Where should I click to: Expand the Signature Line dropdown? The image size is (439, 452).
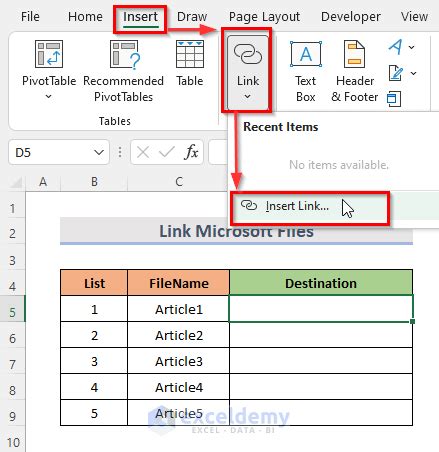[413, 73]
